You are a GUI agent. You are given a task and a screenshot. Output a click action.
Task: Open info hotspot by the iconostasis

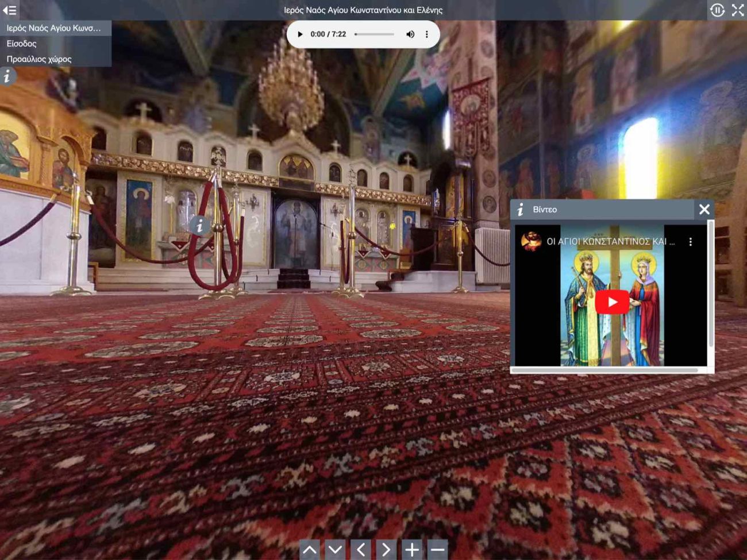[x=199, y=226]
